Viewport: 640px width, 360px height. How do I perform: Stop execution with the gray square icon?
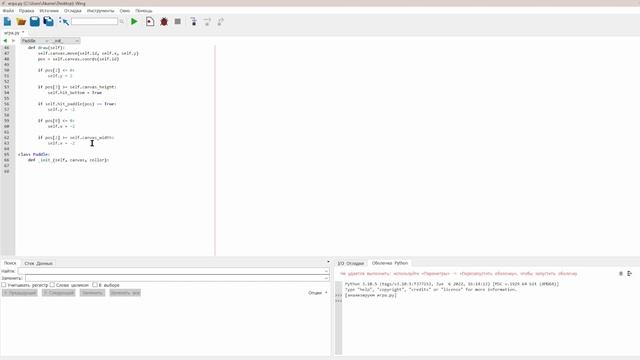click(x=178, y=21)
